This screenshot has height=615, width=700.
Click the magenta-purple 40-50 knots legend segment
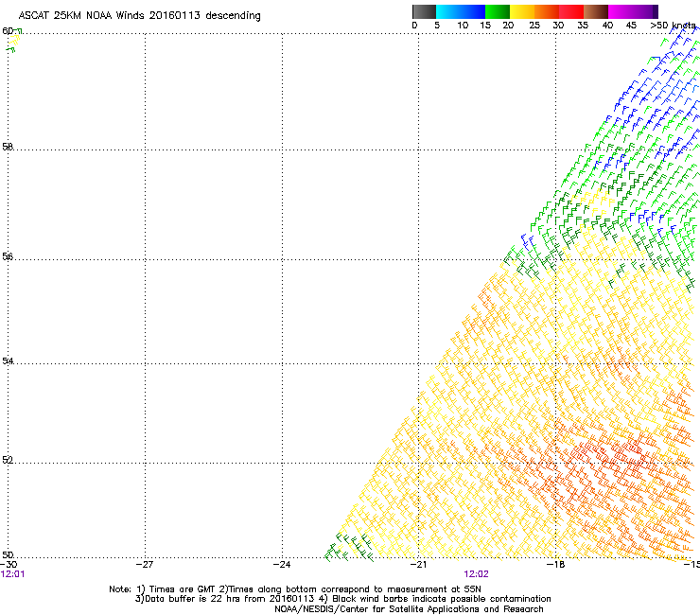click(633, 11)
